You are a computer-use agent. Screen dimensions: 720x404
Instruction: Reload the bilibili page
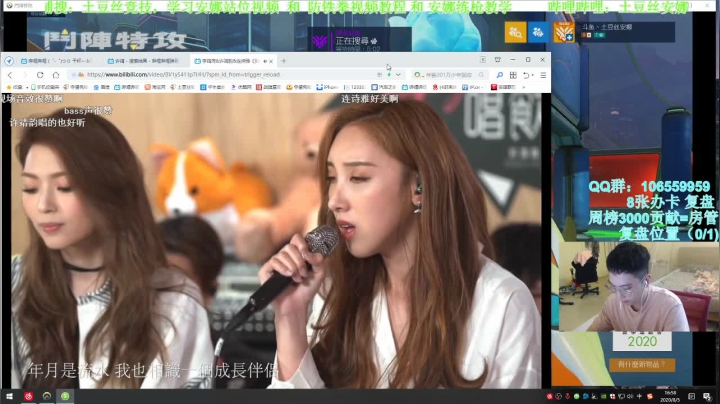(x=40, y=75)
